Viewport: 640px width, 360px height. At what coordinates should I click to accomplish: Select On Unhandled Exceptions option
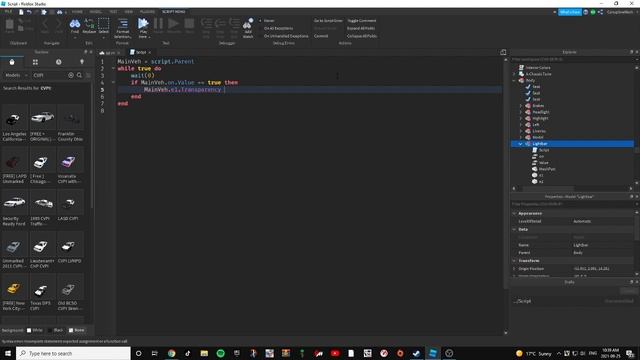(284, 36)
